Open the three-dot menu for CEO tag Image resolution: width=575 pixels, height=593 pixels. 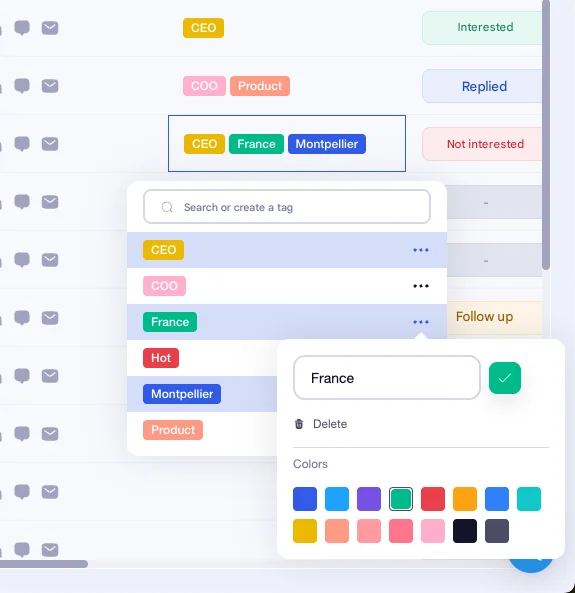(421, 250)
